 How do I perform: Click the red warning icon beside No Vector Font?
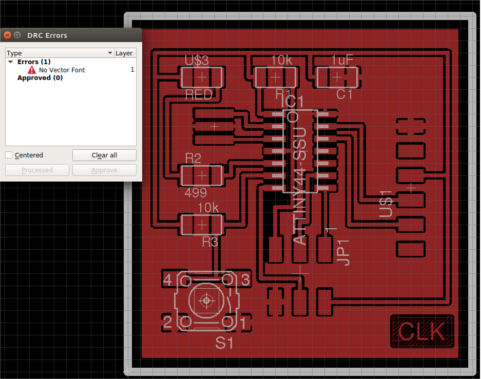coord(32,70)
